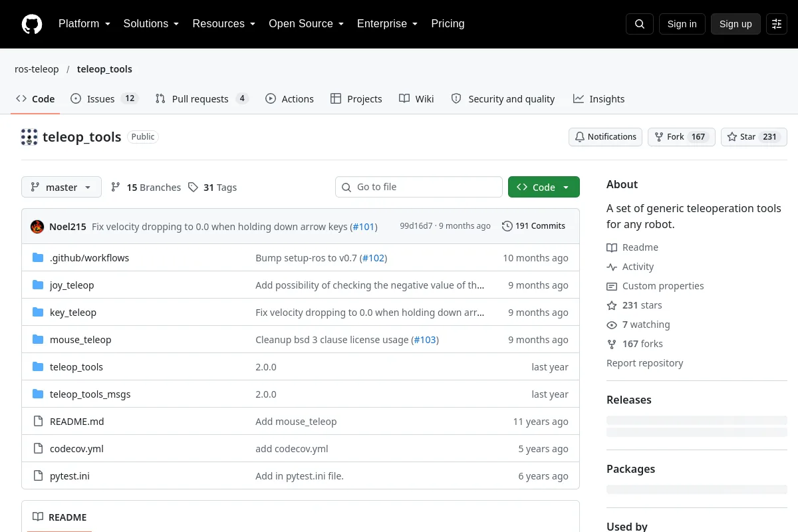
Task: Open the master branch selector dropdown
Action: click(61, 187)
